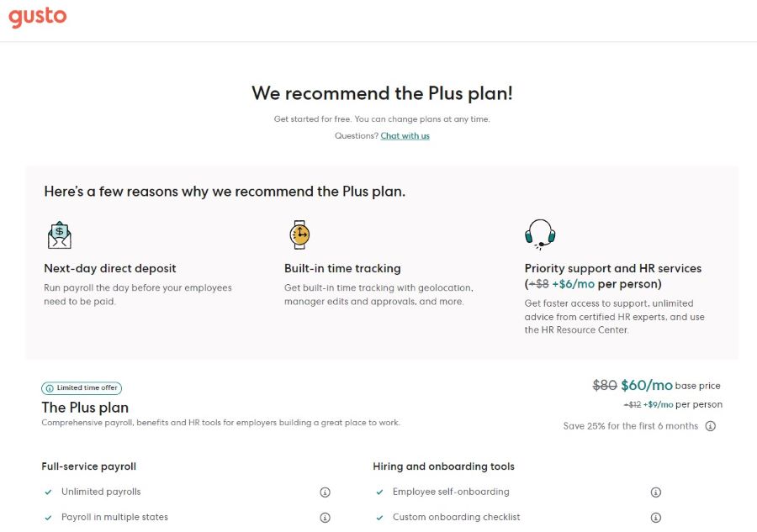757x532 pixels.
Task: Click the Limited time offer badge
Action: 82,388
